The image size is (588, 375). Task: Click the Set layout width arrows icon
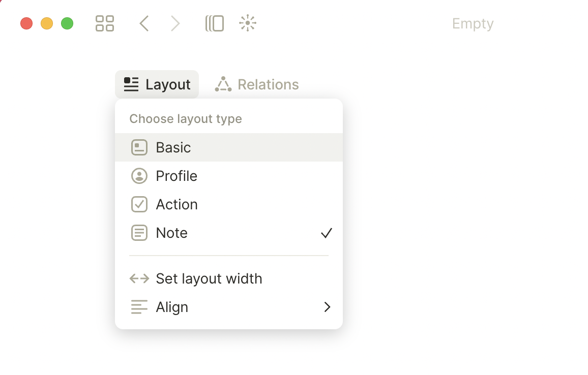(139, 279)
